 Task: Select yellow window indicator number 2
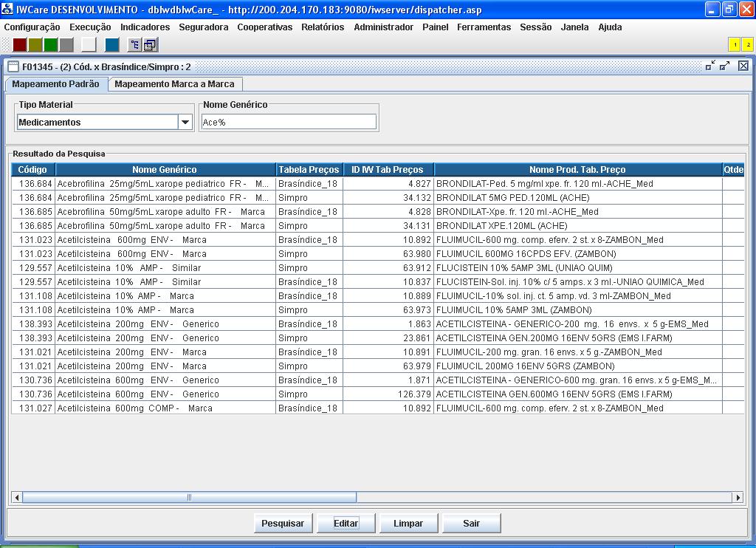click(749, 44)
